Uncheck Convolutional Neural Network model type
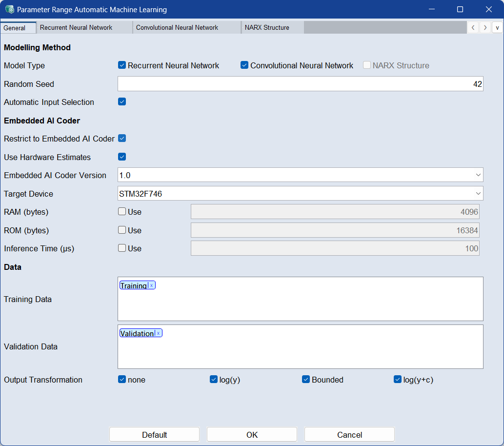Screen dimensions: 504x446 pyautogui.click(x=244, y=65)
